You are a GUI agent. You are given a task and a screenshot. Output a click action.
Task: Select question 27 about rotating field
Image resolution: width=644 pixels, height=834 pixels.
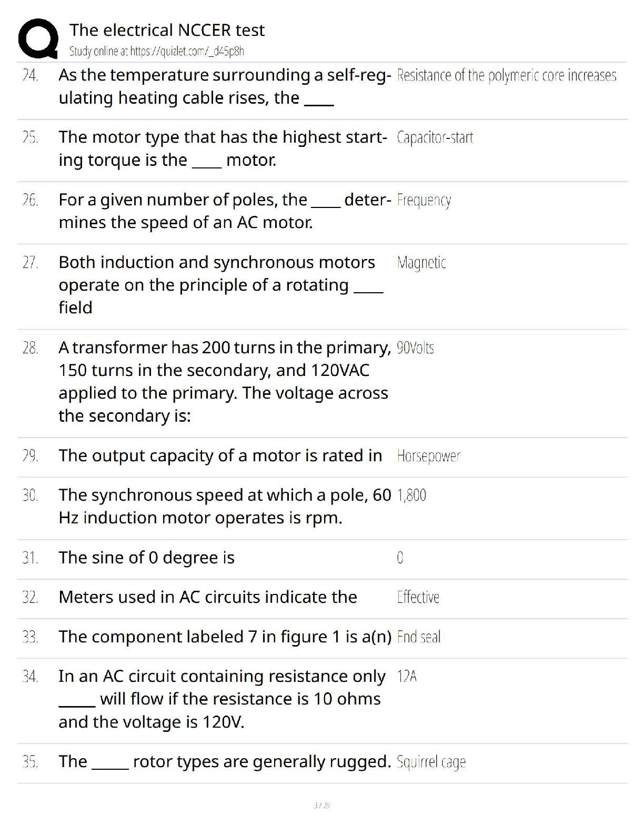point(221,285)
